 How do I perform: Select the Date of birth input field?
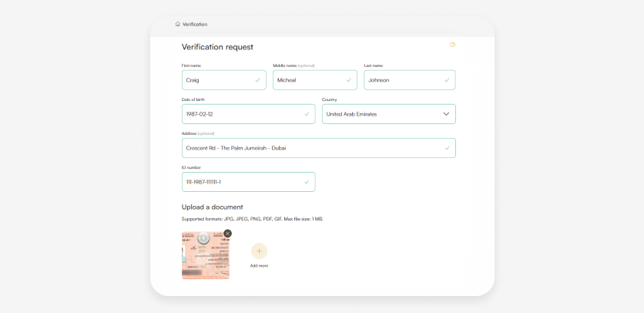coord(239,114)
